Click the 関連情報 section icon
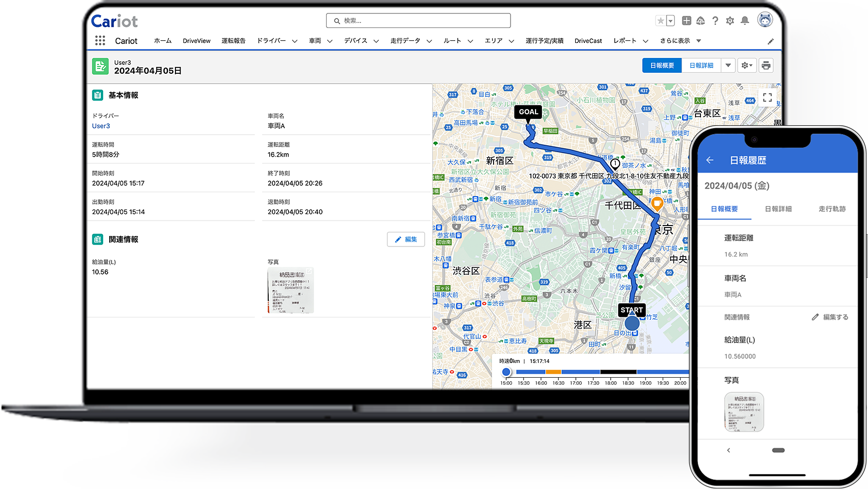Image resolution: width=868 pixels, height=489 pixels. 98,240
